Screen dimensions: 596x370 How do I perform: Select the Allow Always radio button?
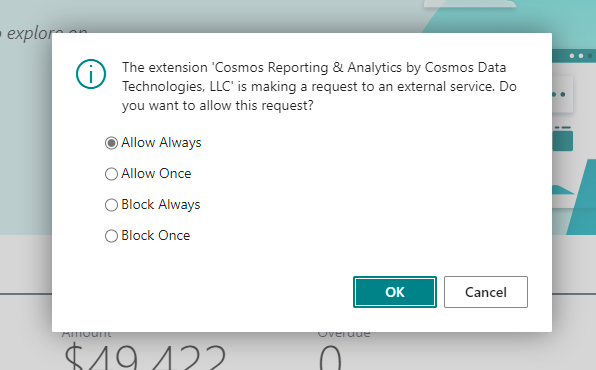111,143
